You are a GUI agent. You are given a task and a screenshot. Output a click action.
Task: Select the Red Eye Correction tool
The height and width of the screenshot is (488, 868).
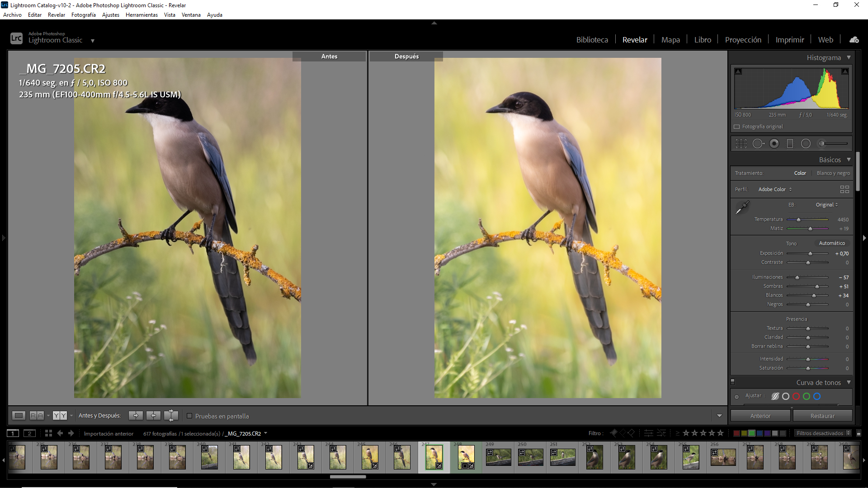[774, 144]
